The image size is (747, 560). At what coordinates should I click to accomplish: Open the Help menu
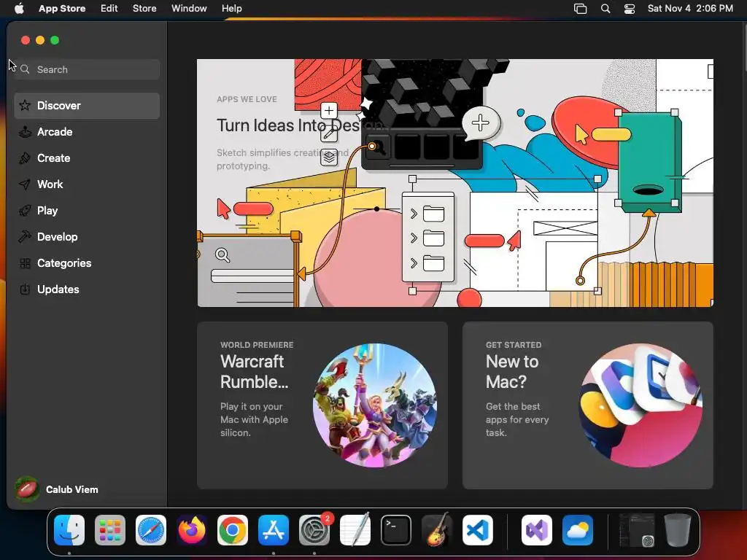[x=231, y=9]
